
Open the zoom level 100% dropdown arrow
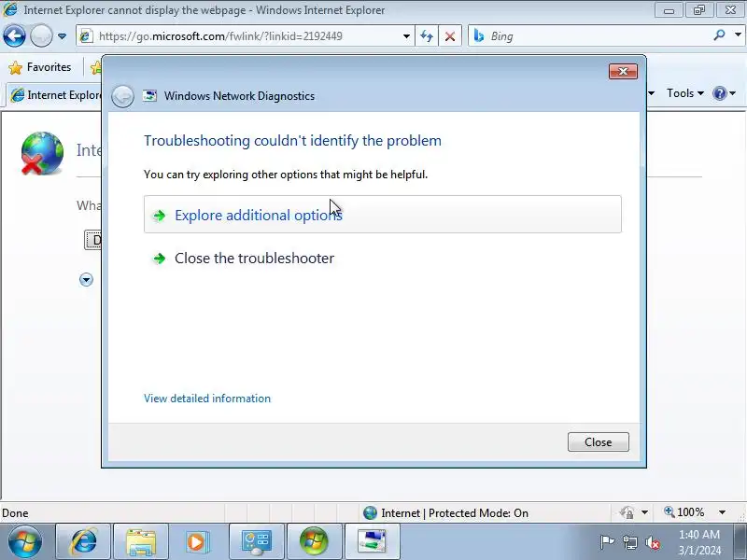point(722,512)
